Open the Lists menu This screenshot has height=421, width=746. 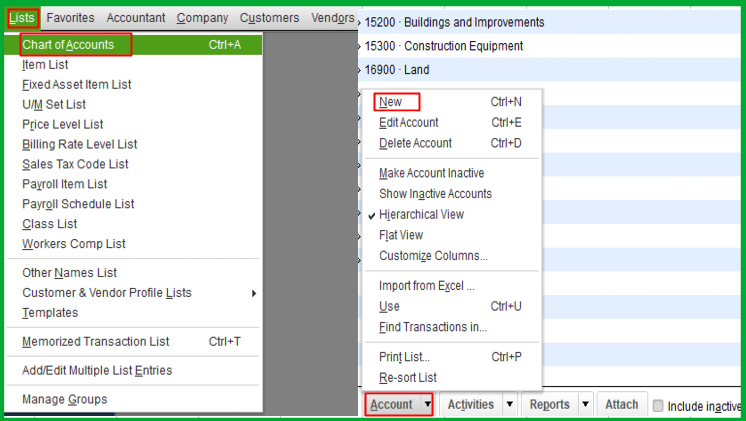22,18
